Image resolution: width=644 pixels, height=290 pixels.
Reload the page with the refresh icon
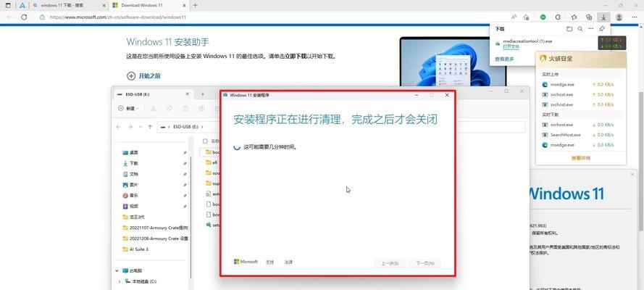tap(24, 17)
